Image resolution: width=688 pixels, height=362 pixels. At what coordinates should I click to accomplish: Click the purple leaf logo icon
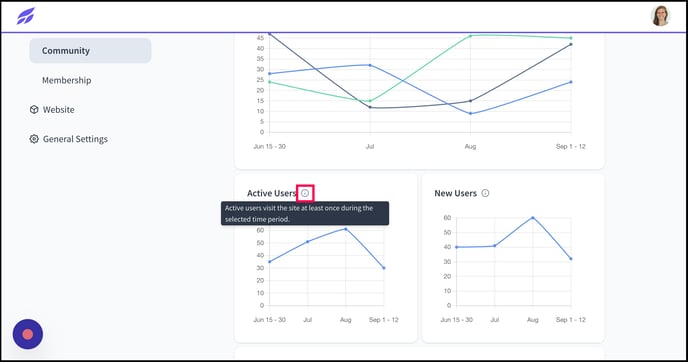(26, 16)
